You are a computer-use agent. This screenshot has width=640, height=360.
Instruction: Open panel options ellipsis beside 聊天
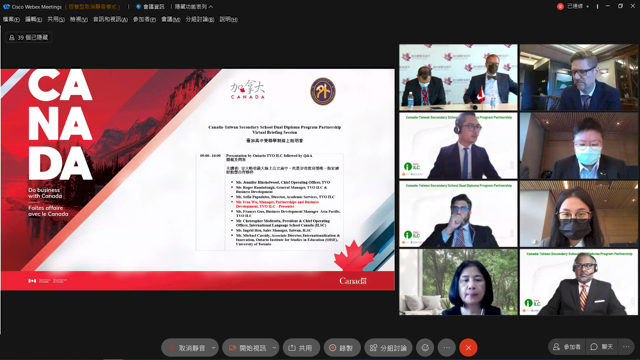coord(627,347)
